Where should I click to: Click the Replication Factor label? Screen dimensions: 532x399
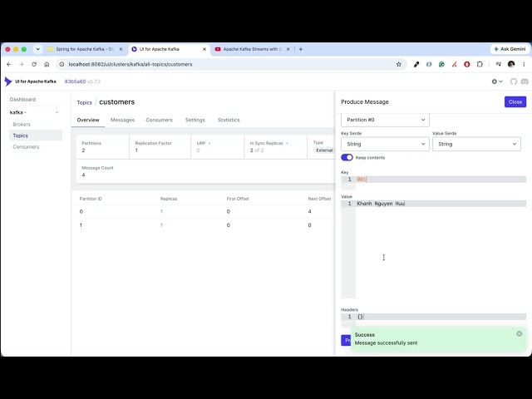pyautogui.click(x=153, y=143)
